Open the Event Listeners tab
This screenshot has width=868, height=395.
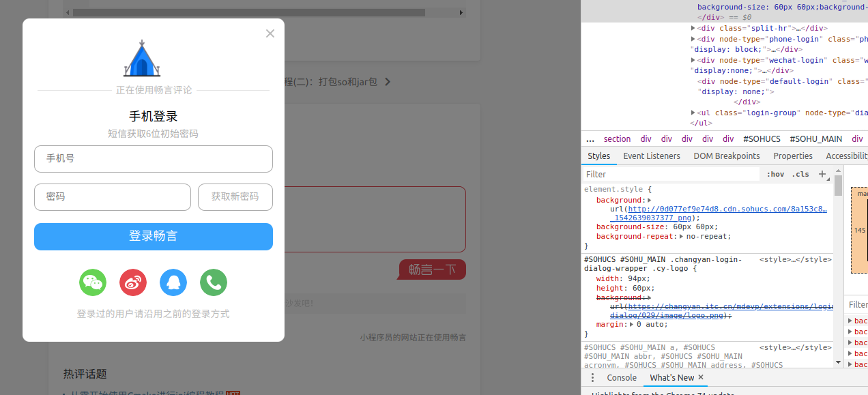[652, 156]
